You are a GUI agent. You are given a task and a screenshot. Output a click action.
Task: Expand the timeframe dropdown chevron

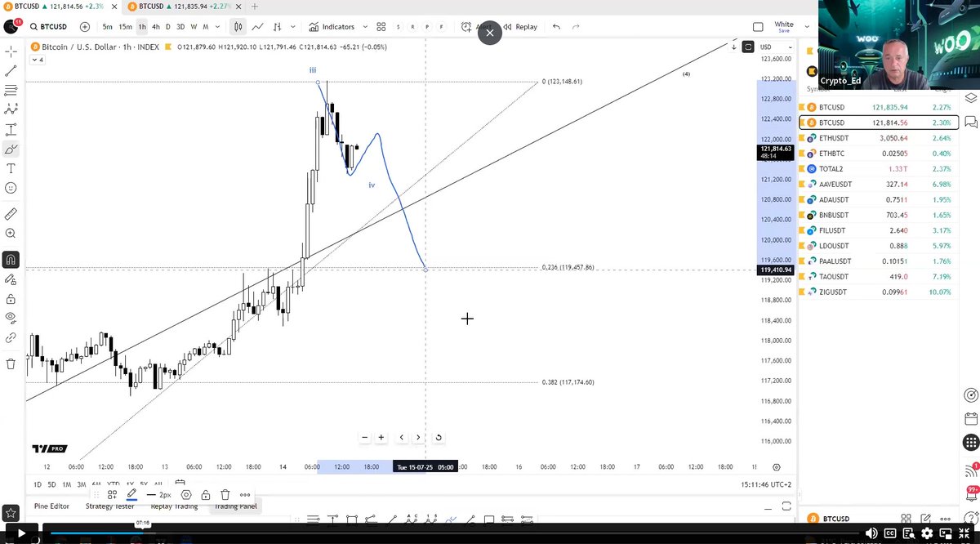[x=216, y=27]
